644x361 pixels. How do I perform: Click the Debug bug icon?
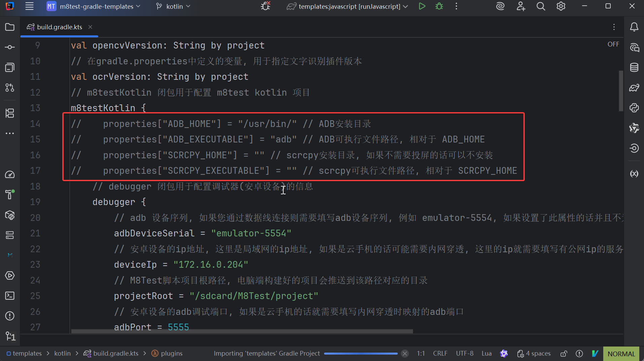click(x=439, y=6)
